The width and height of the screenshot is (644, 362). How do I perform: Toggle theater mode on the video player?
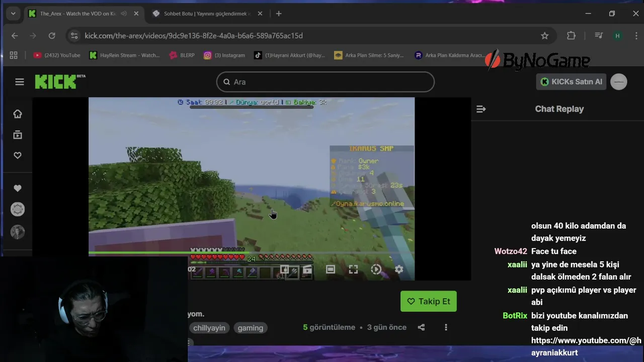coord(331,269)
